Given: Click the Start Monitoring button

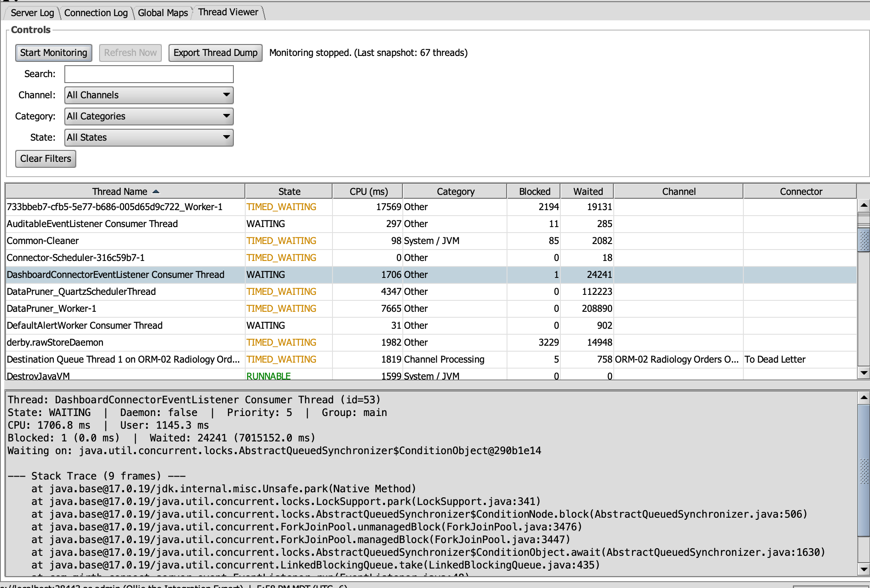Looking at the screenshot, I should click(x=54, y=53).
